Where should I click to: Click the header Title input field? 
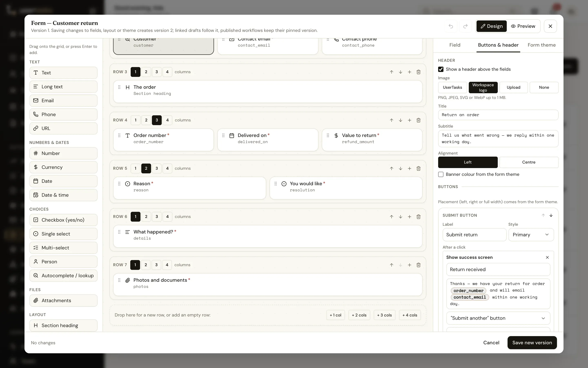click(x=498, y=115)
